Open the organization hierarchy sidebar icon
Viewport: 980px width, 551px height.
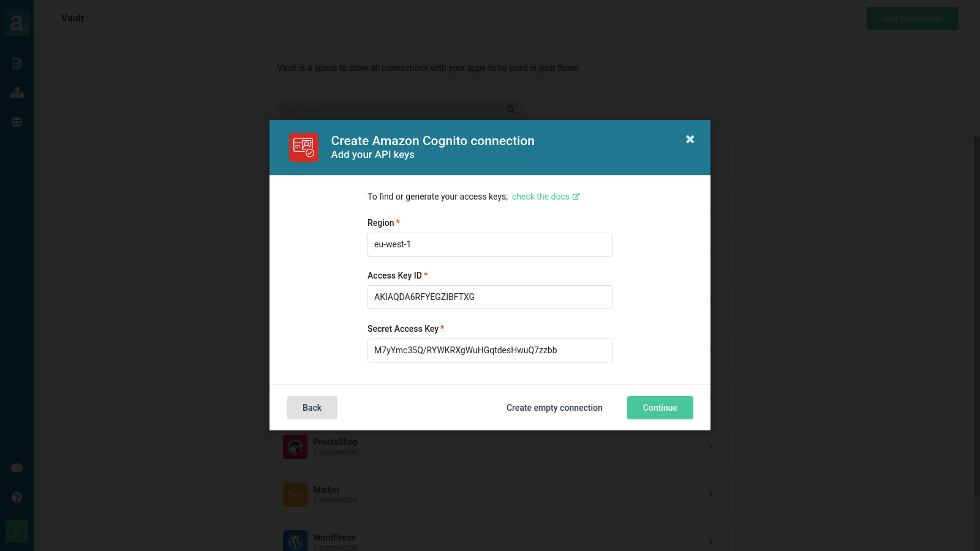[x=17, y=93]
